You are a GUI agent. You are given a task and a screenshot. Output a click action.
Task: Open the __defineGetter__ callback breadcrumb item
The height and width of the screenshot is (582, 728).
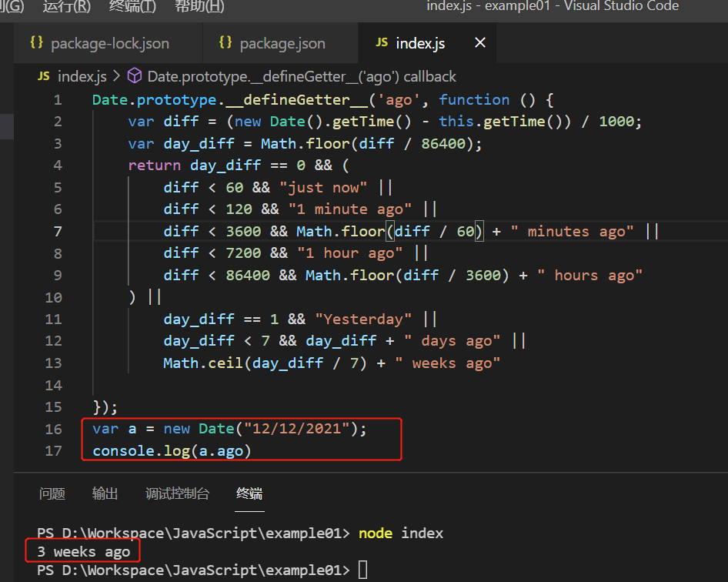coord(302,76)
